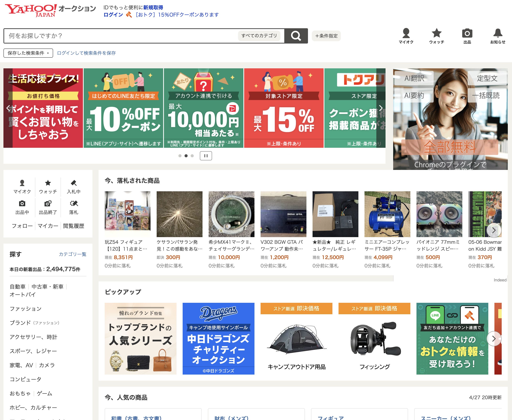
Task: Select ホビー、カルチャー category
Action: [x=33, y=408]
